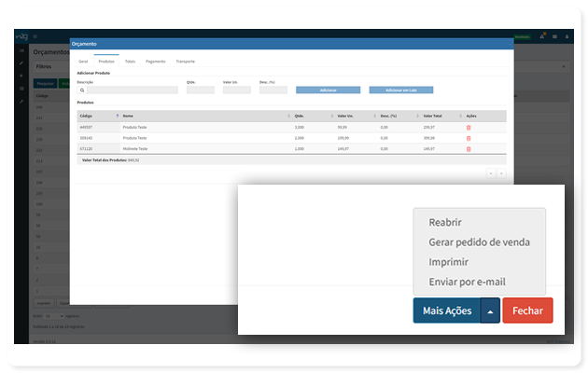Sort products table by Código column
This screenshot has width=588, height=373.
99,116
